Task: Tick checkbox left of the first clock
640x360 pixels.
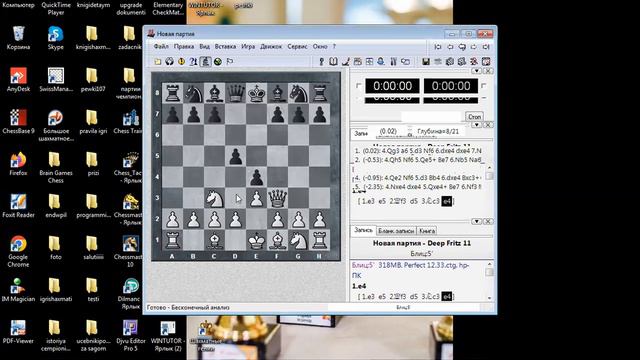Action: [358, 86]
